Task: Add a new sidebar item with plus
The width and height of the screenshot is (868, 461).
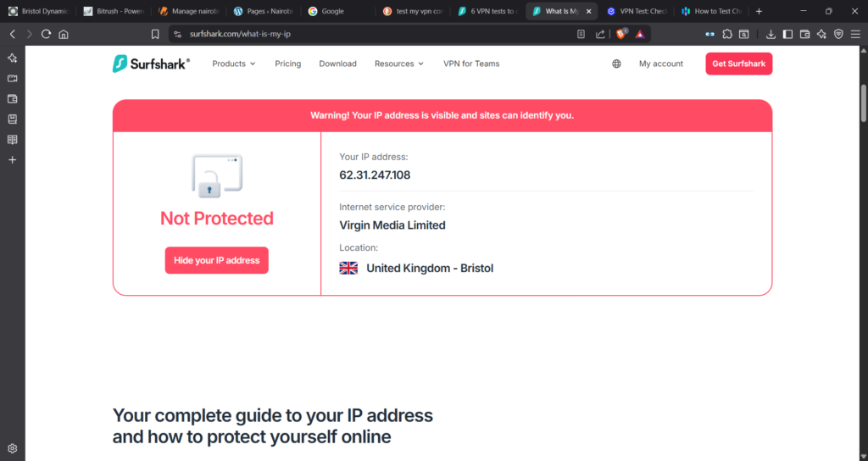Action: pyautogui.click(x=13, y=159)
